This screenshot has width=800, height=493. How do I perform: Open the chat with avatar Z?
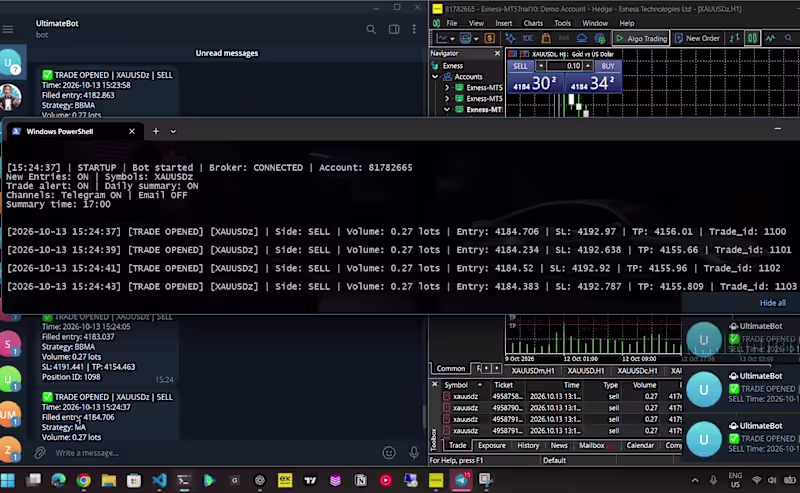pos(10,449)
